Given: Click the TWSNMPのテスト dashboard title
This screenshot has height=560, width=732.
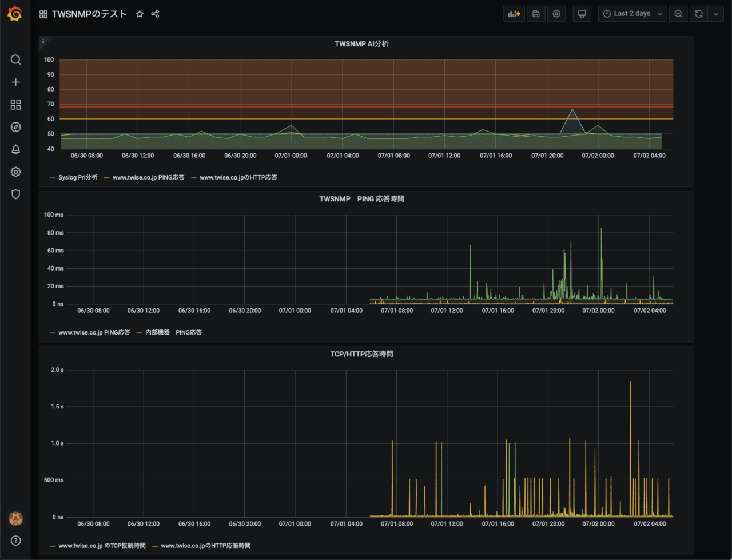Looking at the screenshot, I should point(89,14).
